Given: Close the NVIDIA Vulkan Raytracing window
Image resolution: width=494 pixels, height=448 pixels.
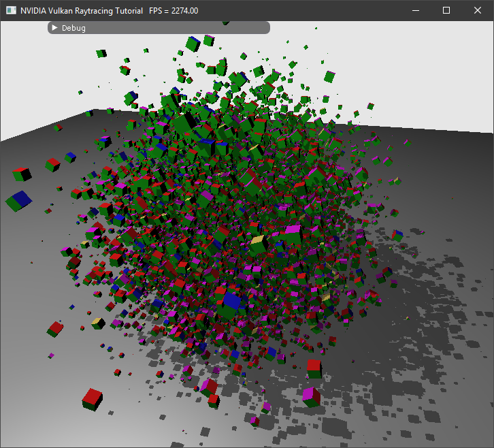Looking at the screenshot, I should 478,11.
